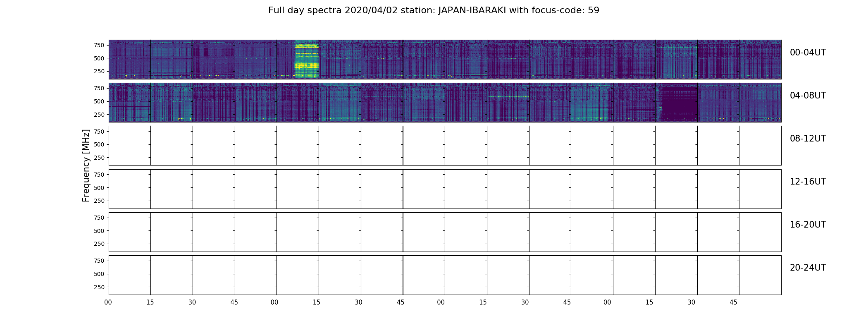Click the 750 tick label of the 00-04UT row

tap(99, 45)
